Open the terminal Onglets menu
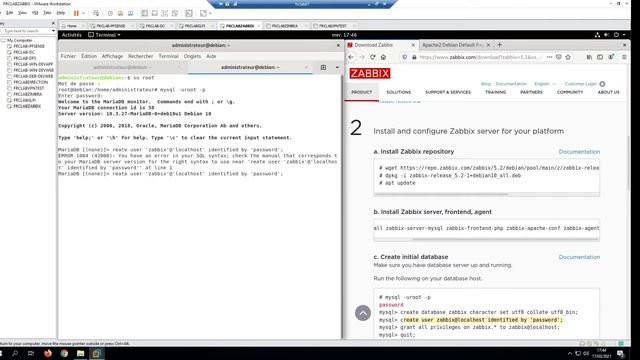This screenshot has width=640, height=360. coord(192,56)
